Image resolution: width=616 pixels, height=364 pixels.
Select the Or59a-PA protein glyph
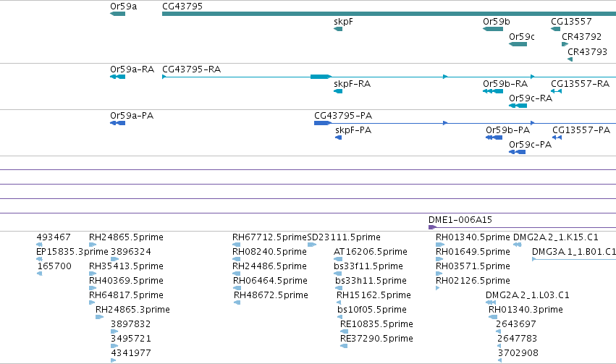117,123
